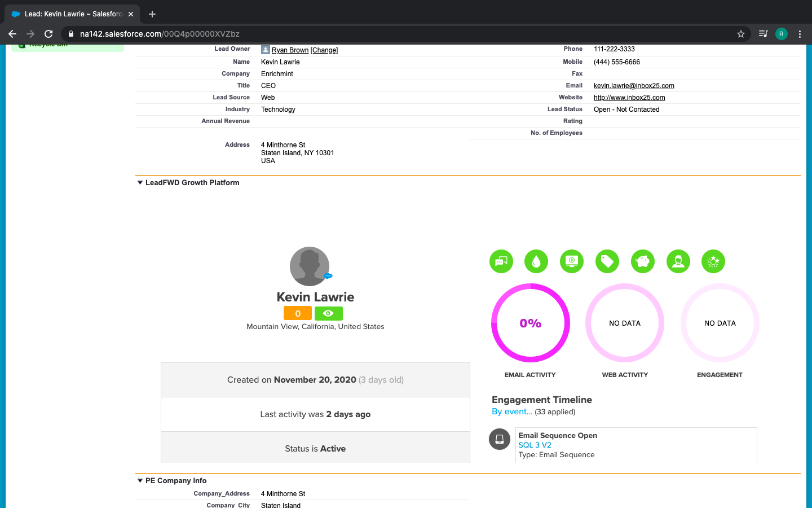Click the green water drop icon
The height and width of the screenshot is (508, 812).
point(536,261)
